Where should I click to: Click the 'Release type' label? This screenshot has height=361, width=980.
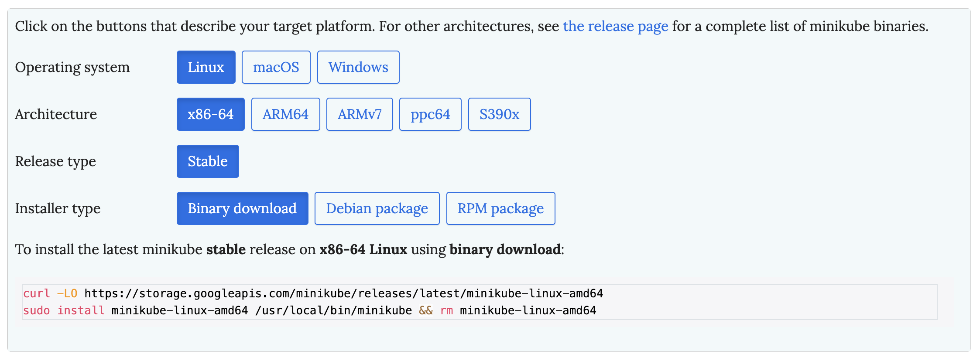coord(55,161)
